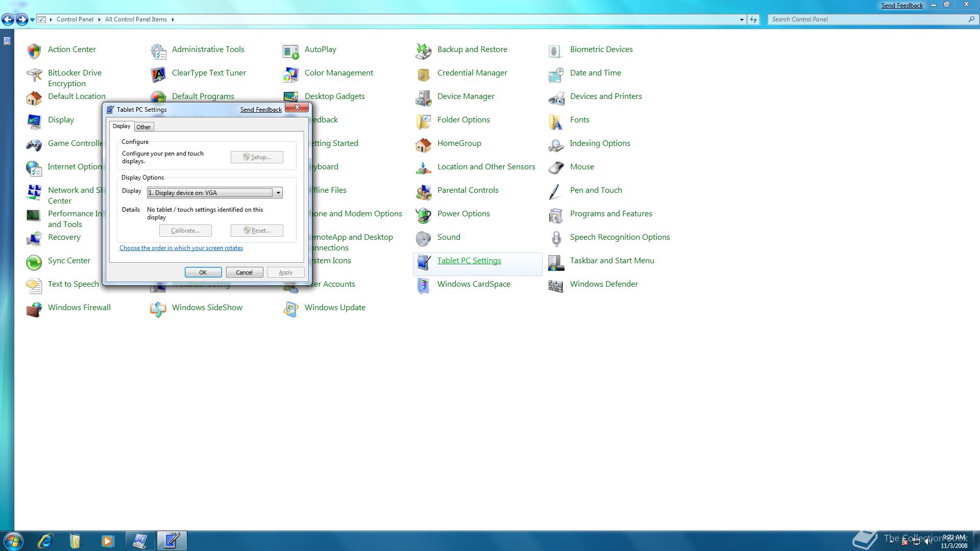Open Devices and Printers icon
Viewport: 980px width, 551px height.
[x=556, y=97]
